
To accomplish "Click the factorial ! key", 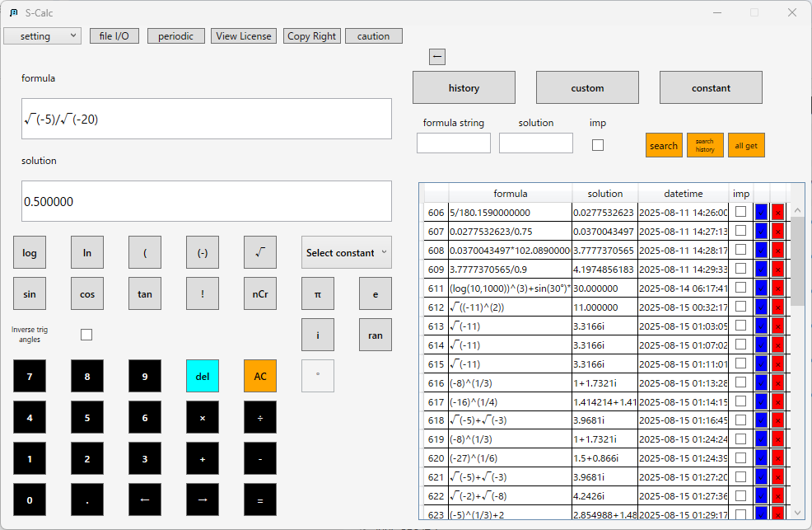I will [203, 293].
